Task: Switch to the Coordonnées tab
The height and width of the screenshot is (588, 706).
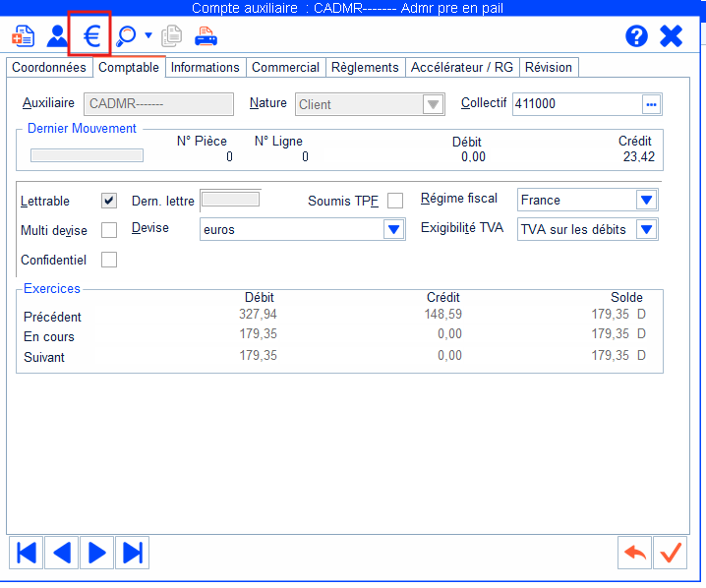Action: coord(49,67)
